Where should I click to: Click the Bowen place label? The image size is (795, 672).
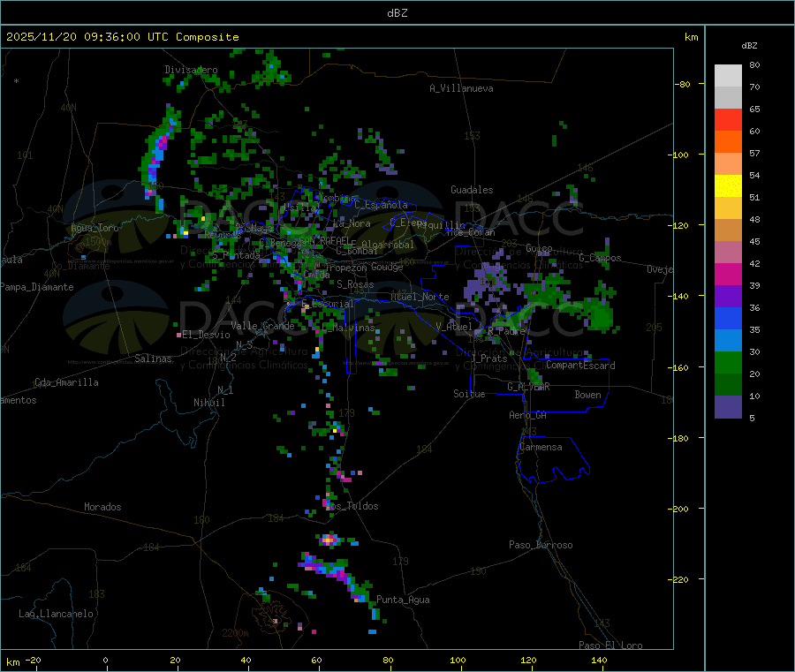pyautogui.click(x=588, y=395)
